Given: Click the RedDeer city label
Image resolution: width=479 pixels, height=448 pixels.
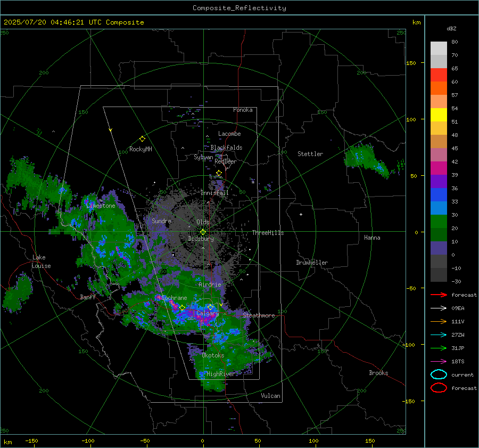Looking at the screenshot, I should (x=226, y=161).
